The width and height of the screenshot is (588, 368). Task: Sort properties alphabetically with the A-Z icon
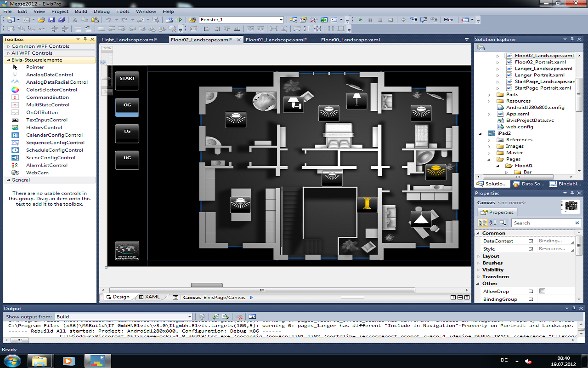click(x=492, y=223)
